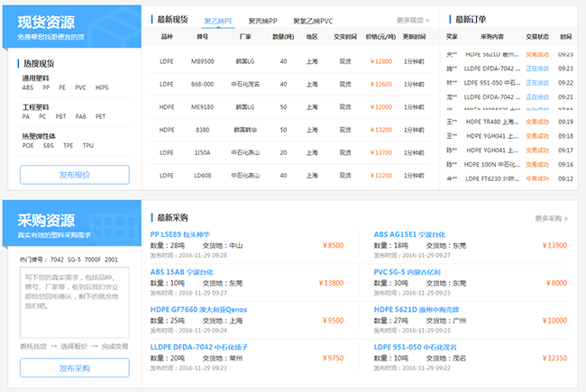586x392 pixels.
Task: Click the 价格(元/吨) column header
Action: (x=381, y=37)
